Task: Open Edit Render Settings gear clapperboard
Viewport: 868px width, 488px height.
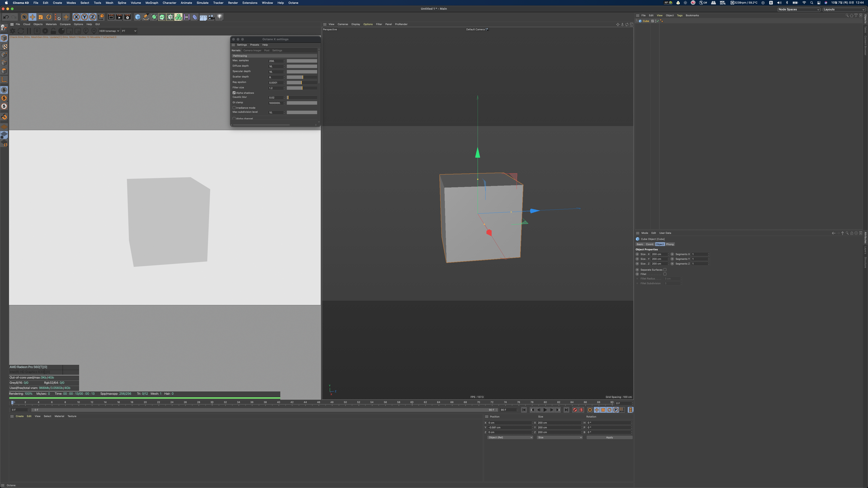Action: point(128,17)
